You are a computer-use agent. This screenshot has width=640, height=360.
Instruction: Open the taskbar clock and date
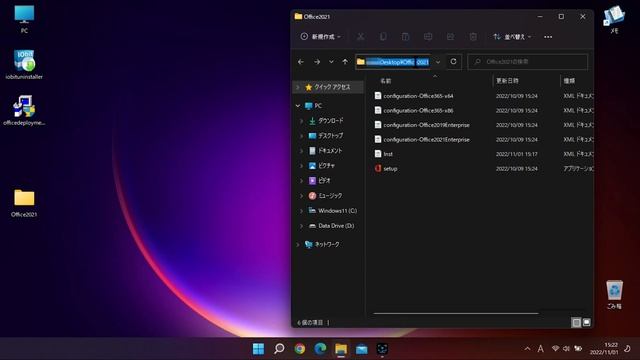pos(604,349)
